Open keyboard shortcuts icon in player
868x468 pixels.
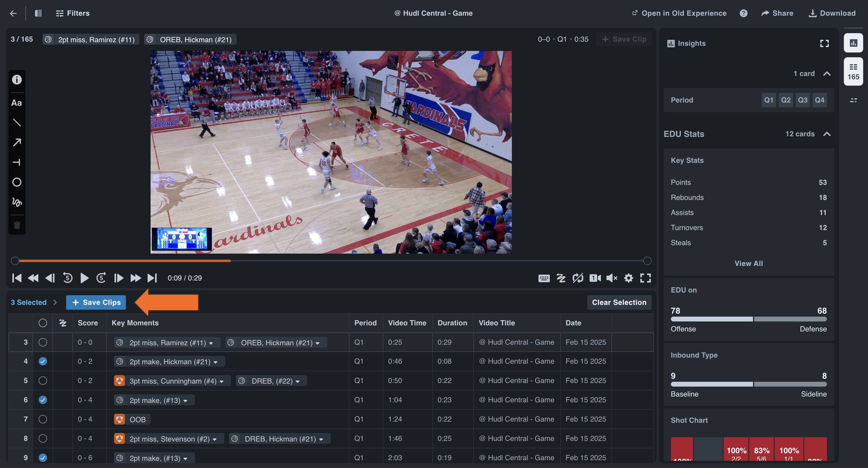[544, 278]
